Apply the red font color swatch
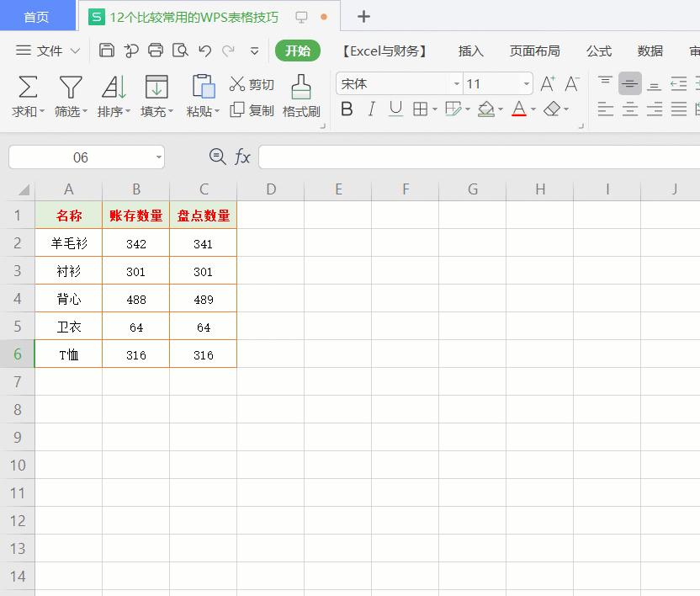Viewport: 700px width, 596px height. tap(518, 109)
